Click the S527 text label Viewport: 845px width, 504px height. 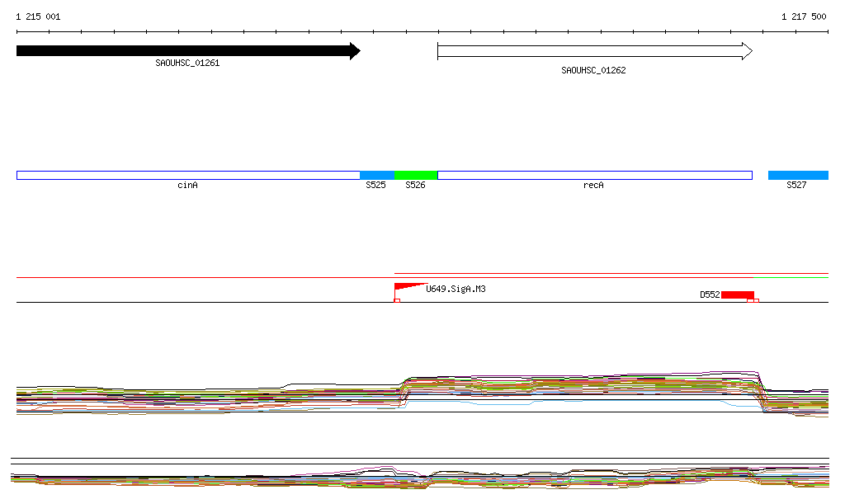(796, 186)
